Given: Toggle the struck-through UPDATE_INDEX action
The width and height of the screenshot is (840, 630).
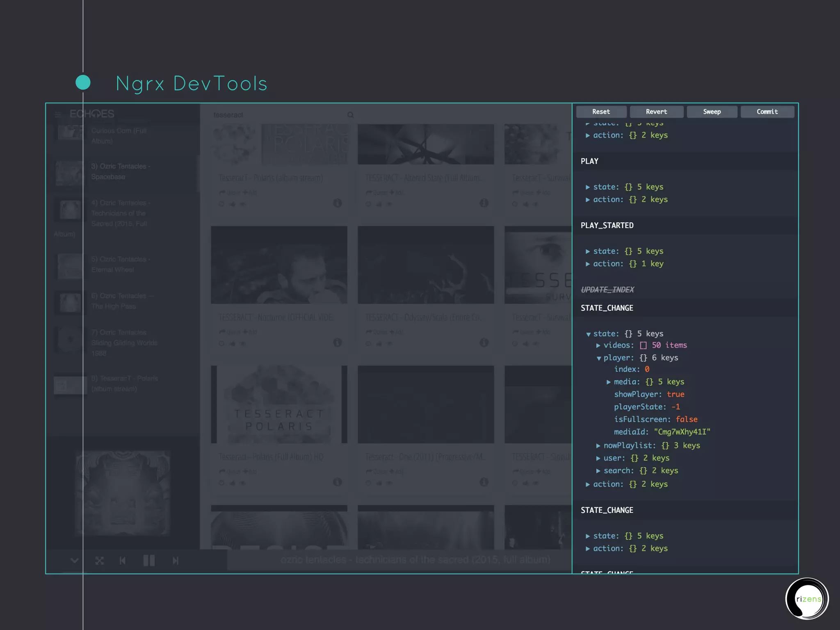Looking at the screenshot, I should [607, 290].
